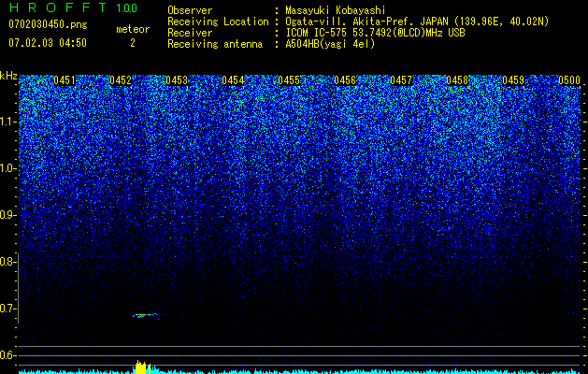Click the 0452 time marker

tap(121, 80)
